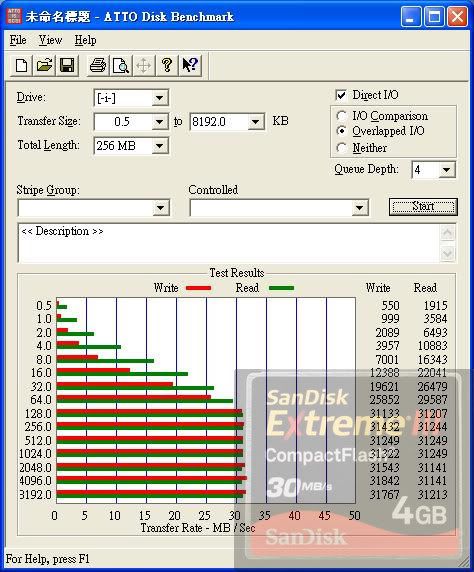Click the Transfer Rate - MB / Sec axis label
This screenshot has height=572, width=474.
coord(198,528)
